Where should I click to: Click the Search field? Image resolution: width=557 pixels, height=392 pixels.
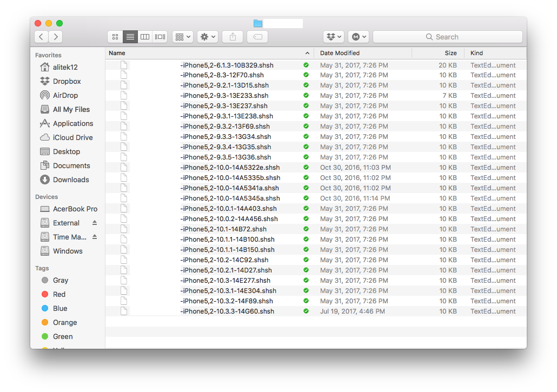pos(448,37)
